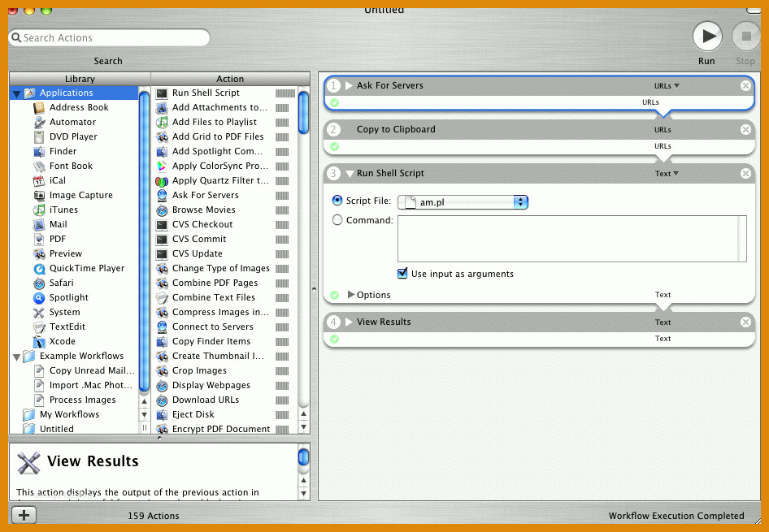Screen dimensions: 769x532
Task: Open the am.pl script file popup
Action: (x=463, y=201)
